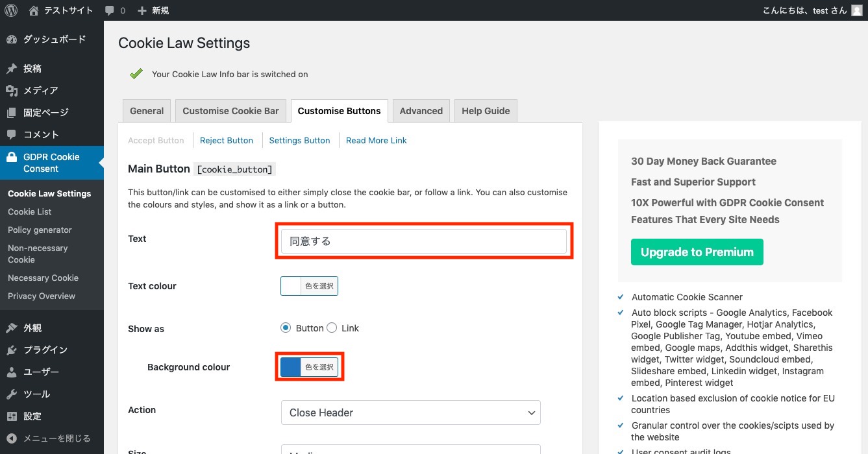Click テストサイト site name in admin bar
The image size is (868, 454).
click(x=69, y=10)
